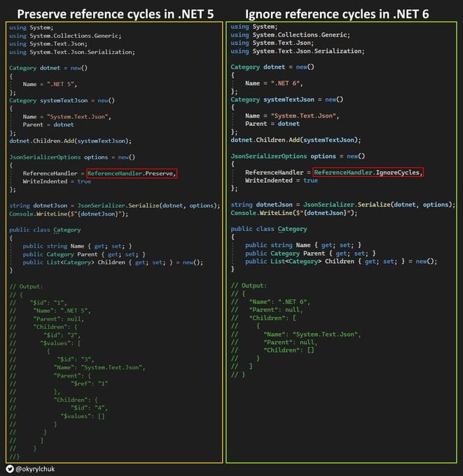Click the heading "Ignore reference cycles in .NET 6"
The height and width of the screenshot is (476, 463).
[337, 14]
